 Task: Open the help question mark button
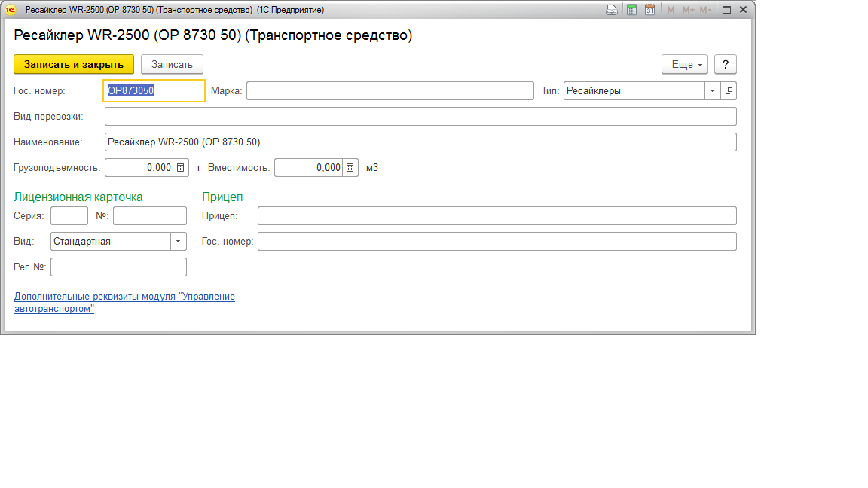point(725,65)
